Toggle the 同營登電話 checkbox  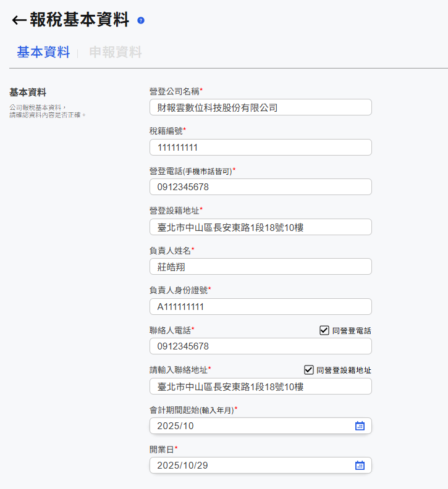[324, 330]
